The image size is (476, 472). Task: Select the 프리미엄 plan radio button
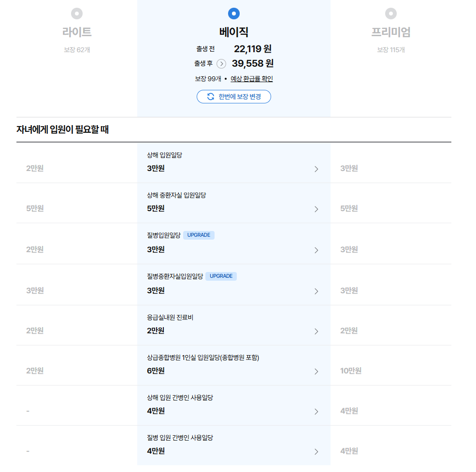coord(390,13)
